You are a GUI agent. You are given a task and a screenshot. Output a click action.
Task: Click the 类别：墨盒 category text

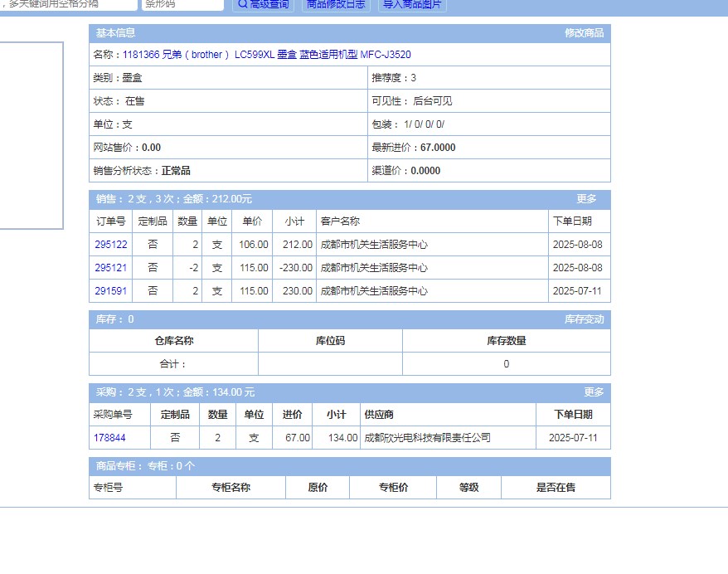point(118,78)
